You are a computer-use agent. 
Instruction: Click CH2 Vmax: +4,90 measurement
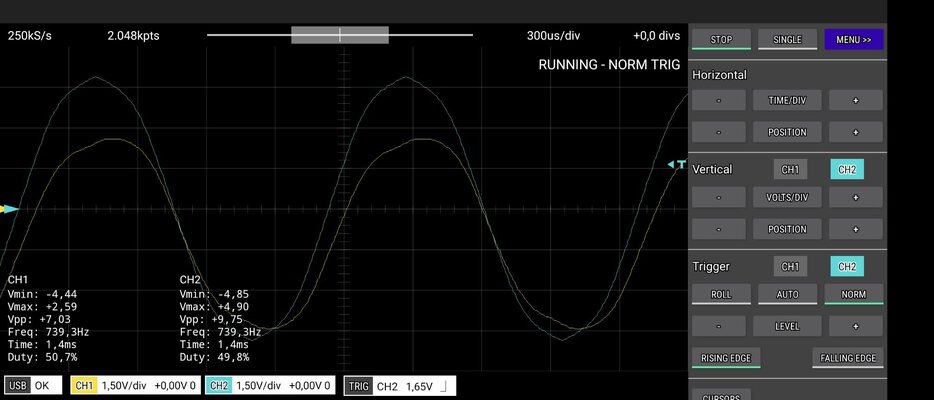click(x=214, y=307)
